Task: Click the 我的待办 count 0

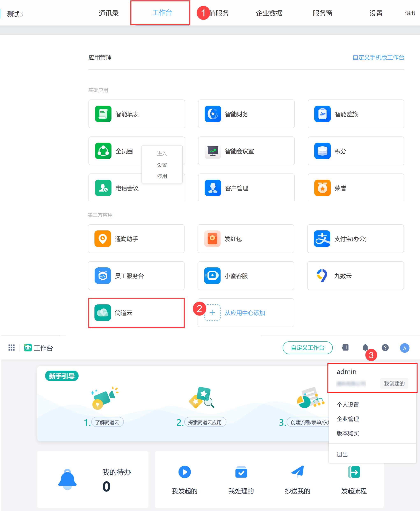Action: pyautogui.click(x=107, y=486)
